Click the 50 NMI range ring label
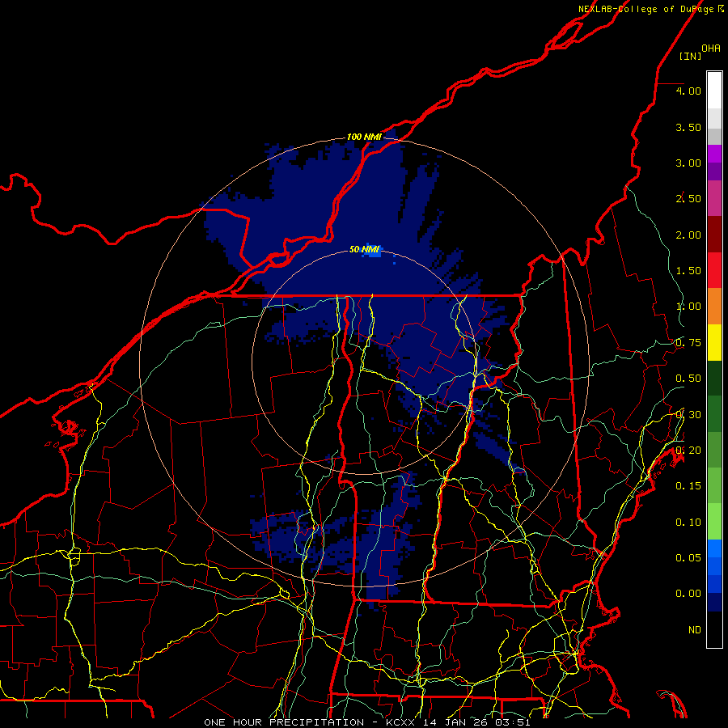Viewport: 728px width, 728px height. point(365,250)
